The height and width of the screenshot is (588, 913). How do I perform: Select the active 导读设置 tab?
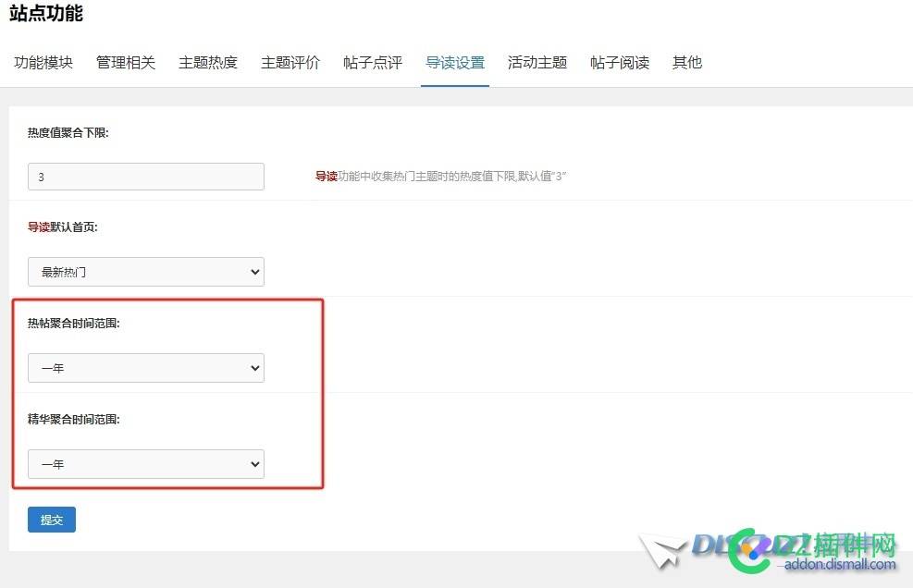(454, 62)
